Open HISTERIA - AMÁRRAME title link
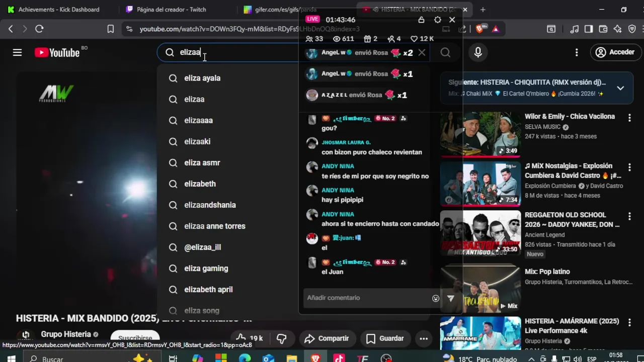 click(x=572, y=326)
